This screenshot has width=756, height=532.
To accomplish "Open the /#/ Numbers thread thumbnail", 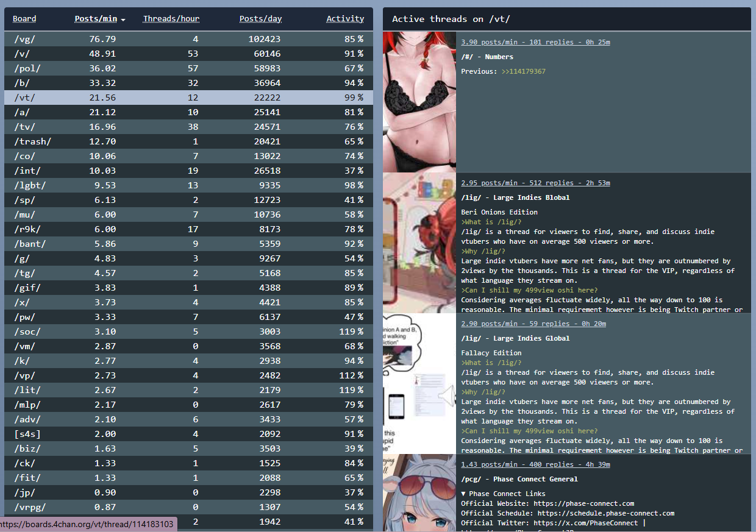I will 419,102.
